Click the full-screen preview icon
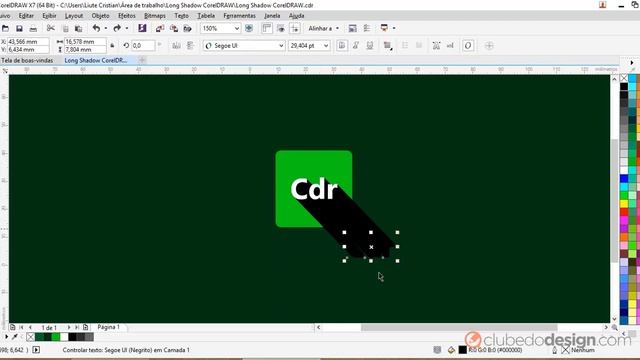This screenshot has width=640, height=360. pyautogui.click(x=249, y=28)
